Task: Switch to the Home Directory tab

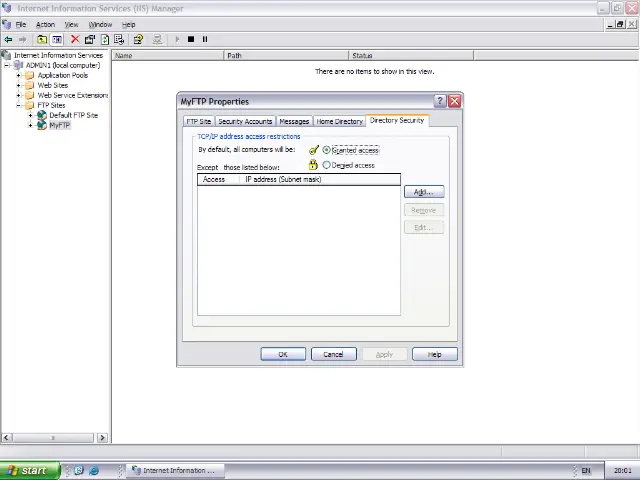Action: pyautogui.click(x=340, y=121)
